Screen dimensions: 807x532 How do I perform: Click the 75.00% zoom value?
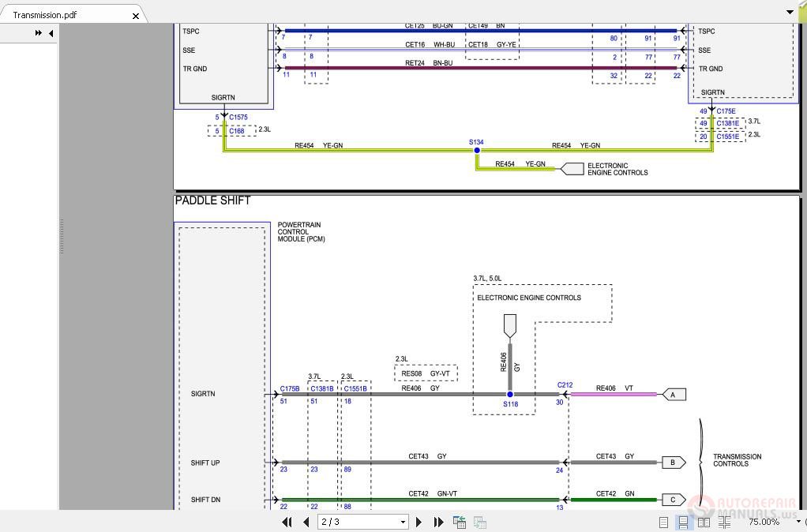click(x=764, y=522)
